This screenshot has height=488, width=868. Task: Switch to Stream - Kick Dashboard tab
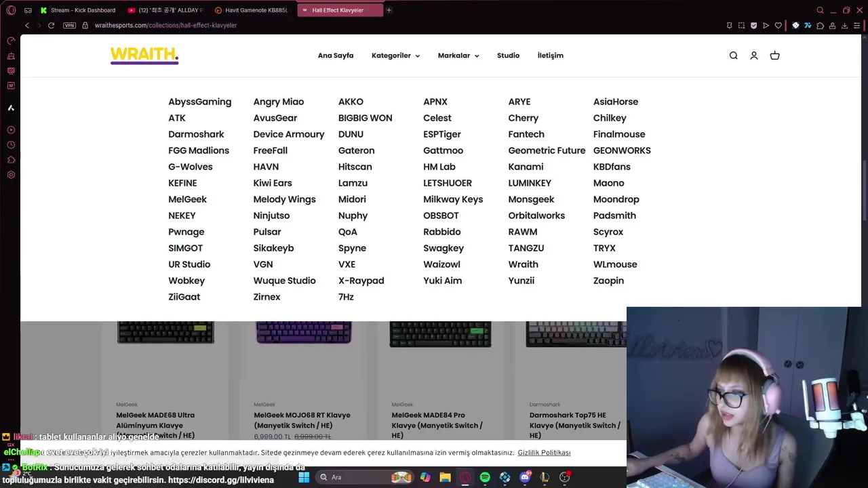[78, 10]
